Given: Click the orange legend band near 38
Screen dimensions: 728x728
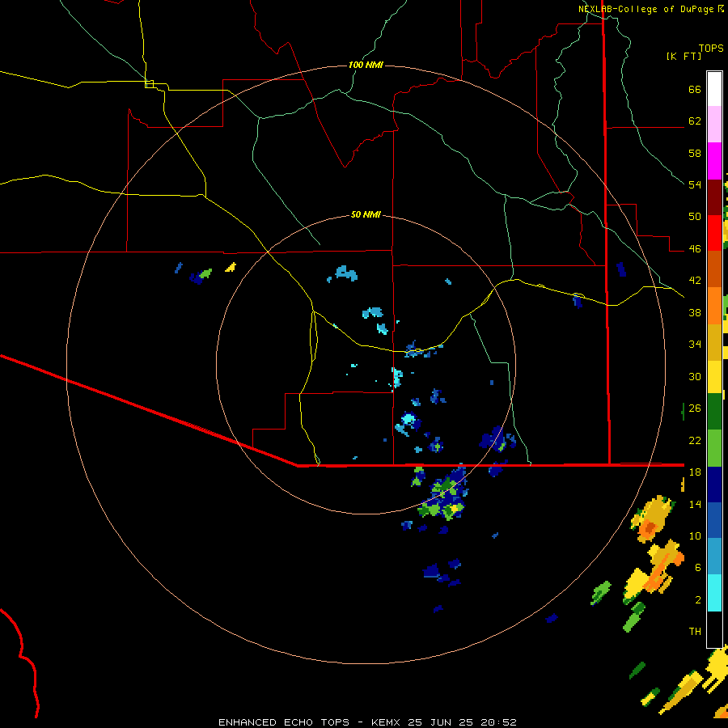Looking at the screenshot, I should click(714, 306).
